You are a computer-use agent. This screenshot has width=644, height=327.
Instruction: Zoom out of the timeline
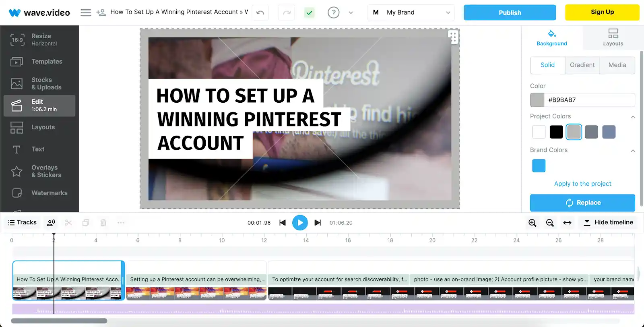(x=550, y=223)
